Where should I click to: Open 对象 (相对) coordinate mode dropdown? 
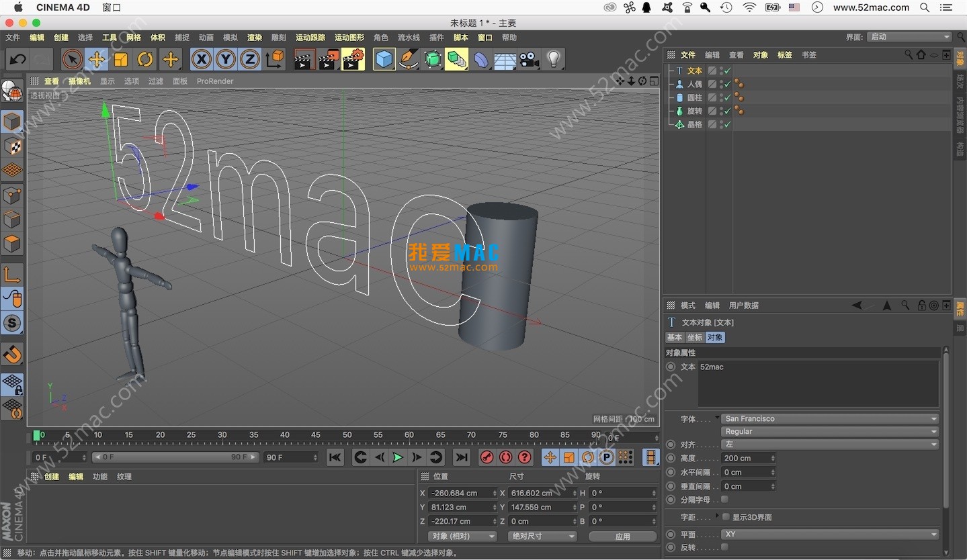(x=462, y=536)
